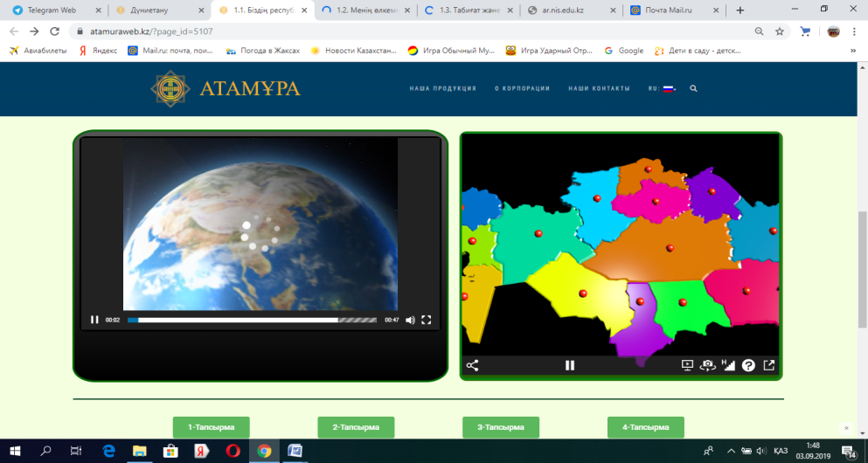868x463 pixels.
Task: Pause the Earth video playback
Action: [x=94, y=320]
